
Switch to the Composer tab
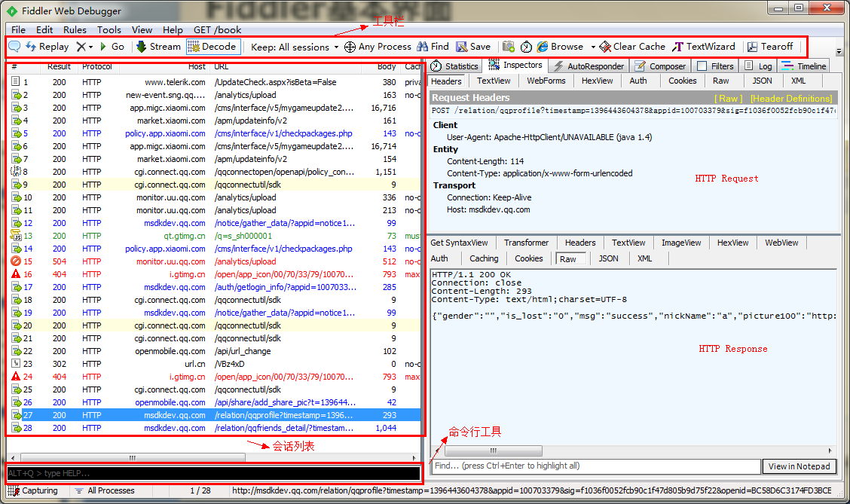(x=660, y=66)
